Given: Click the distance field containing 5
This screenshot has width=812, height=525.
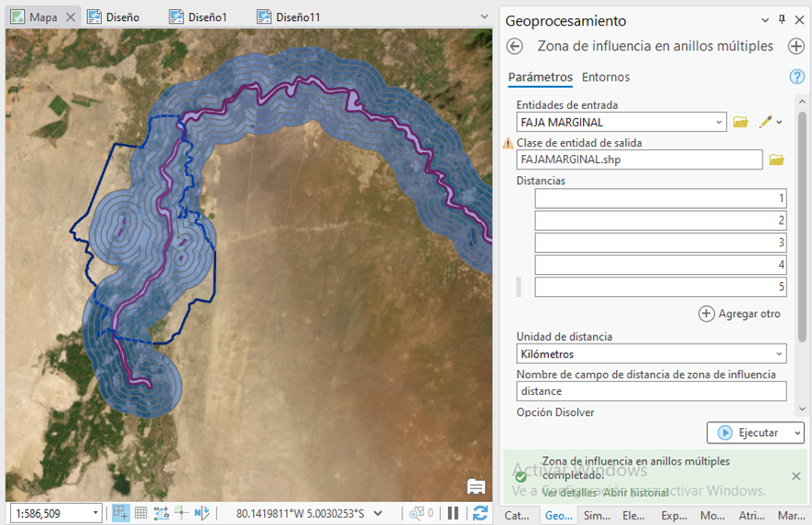Looking at the screenshot, I should coord(660,287).
